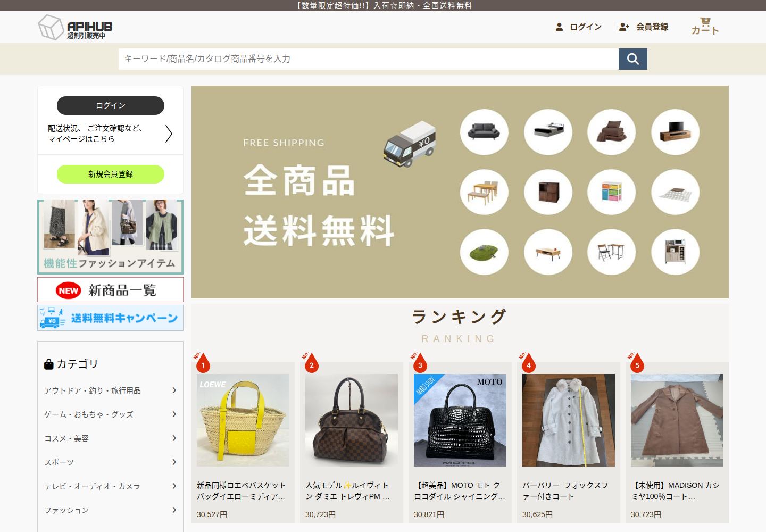Select the dark wooden cabinet circle
766x532 pixels.
[x=548, y=192]
